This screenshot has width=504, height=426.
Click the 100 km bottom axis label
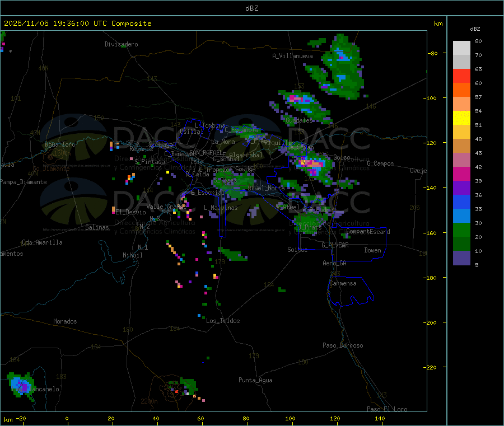(290, 418)
